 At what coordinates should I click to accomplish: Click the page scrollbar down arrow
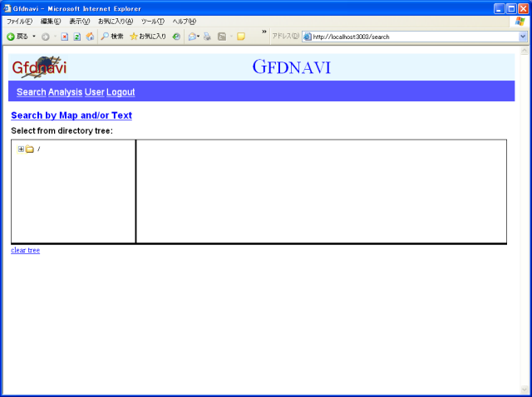point(525,390)
